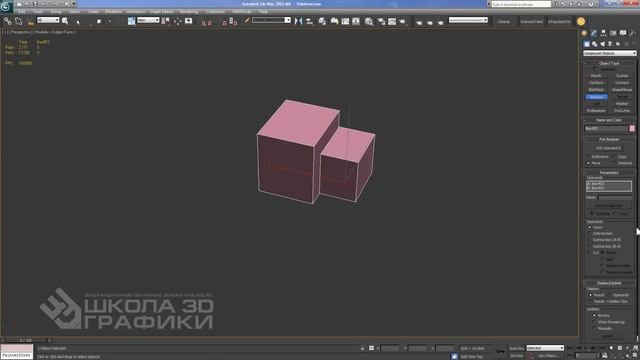The height and width of the screenshot is (360, 640).
Task: Open the Modifiers menu
Action: (x=113, y=12)
